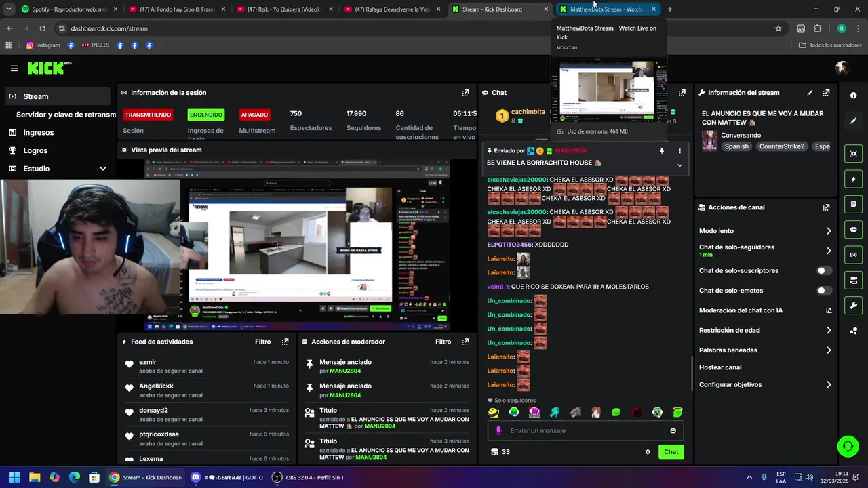Click the stream preview thumbnail

pyautogui.click(x=297, y=245)
